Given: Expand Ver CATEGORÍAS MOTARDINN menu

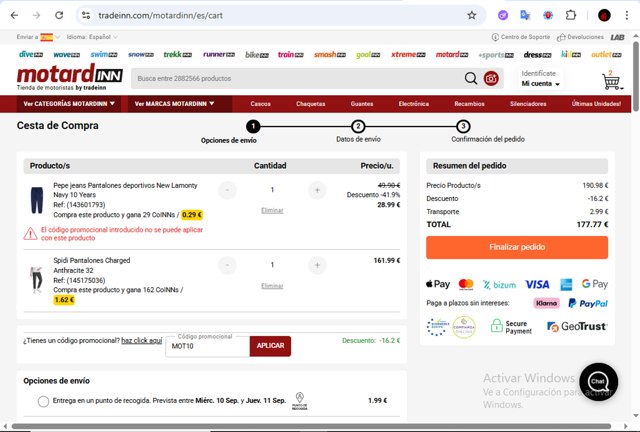Looking at the screenshot, I should 69,104.
